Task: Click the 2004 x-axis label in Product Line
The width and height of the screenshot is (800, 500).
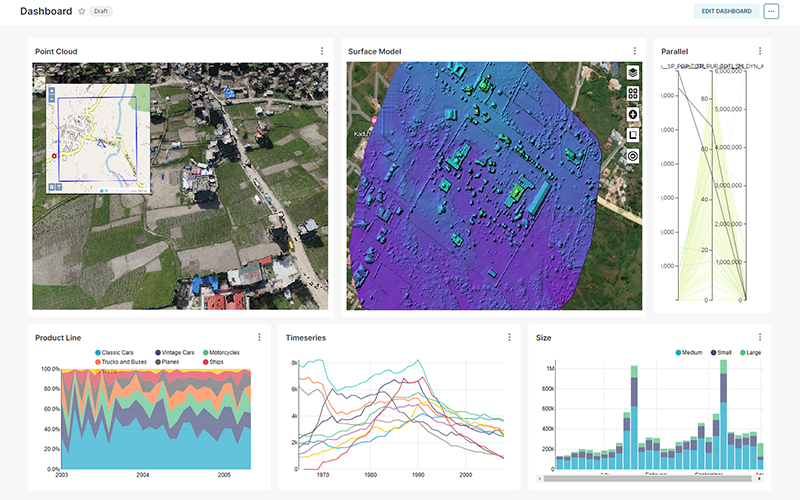Action: point(143,475)
